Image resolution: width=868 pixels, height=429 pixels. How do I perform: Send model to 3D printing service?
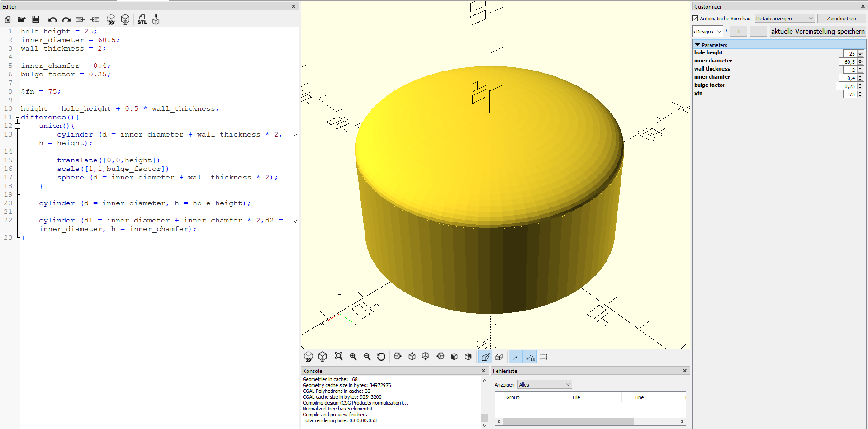155,19
